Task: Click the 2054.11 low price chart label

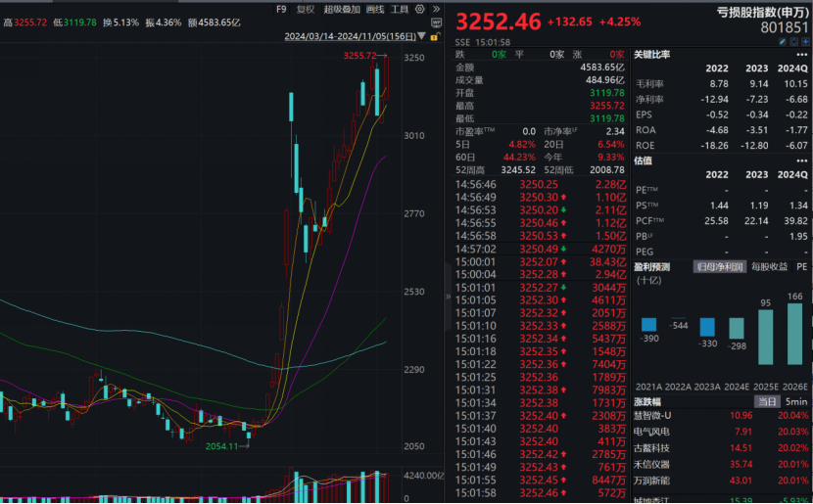Action: click(x=221, y=446)
